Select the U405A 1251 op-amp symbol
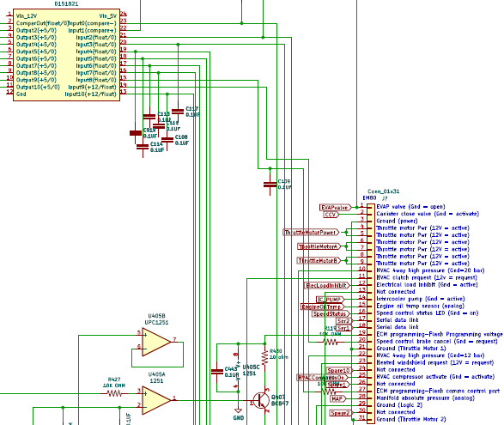Image resolution: width=504 pixels, height=425 pixels. pyautogui.click(x=156, y=400)
